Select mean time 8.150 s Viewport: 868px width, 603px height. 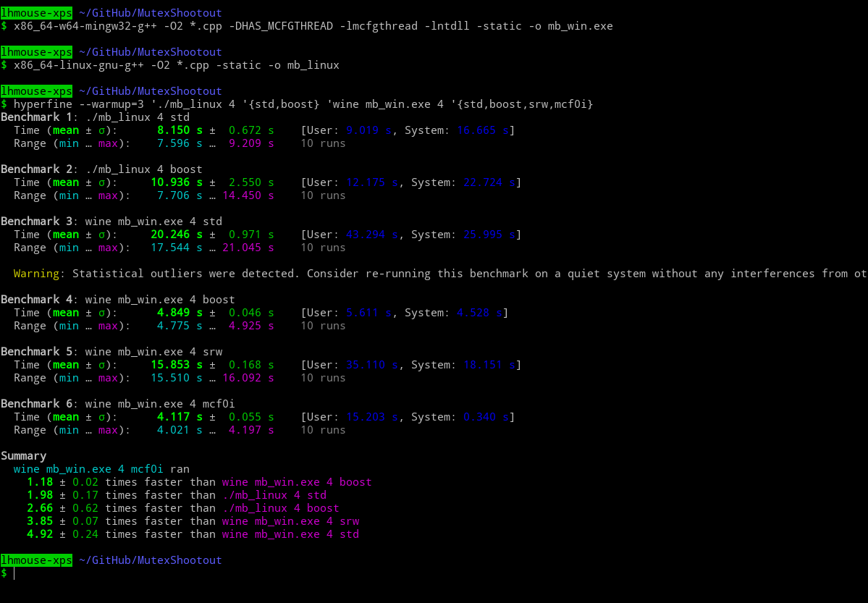tap(180, 131)
